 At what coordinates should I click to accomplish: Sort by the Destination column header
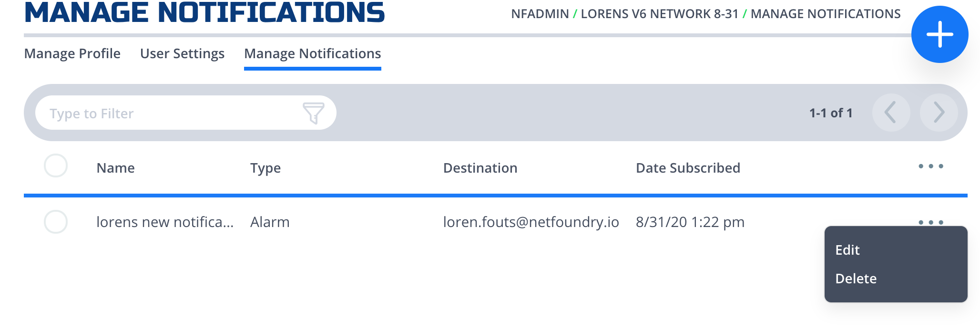click(480, 168)
